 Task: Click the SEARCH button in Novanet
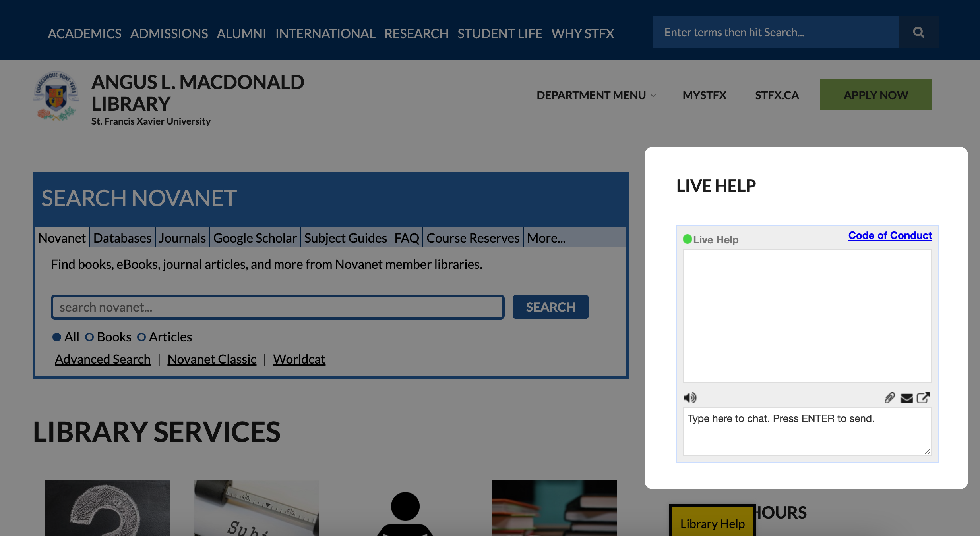point(551,307)
